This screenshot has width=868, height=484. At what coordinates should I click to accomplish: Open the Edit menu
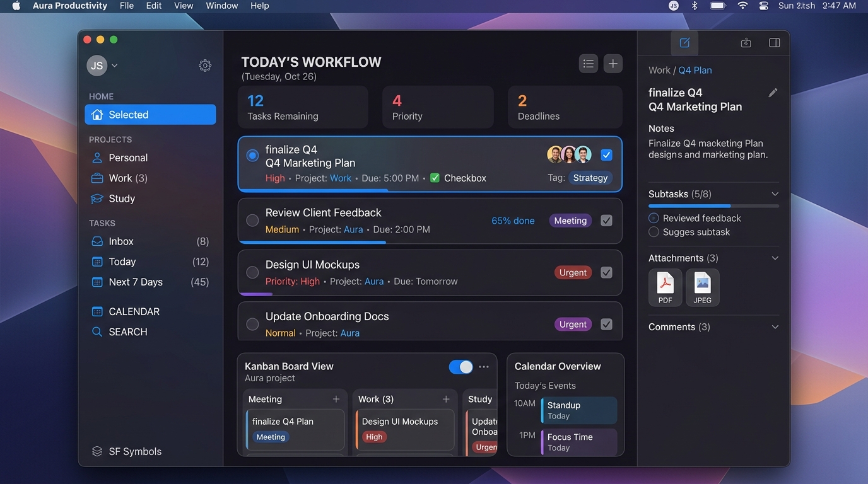coord(154,6)
